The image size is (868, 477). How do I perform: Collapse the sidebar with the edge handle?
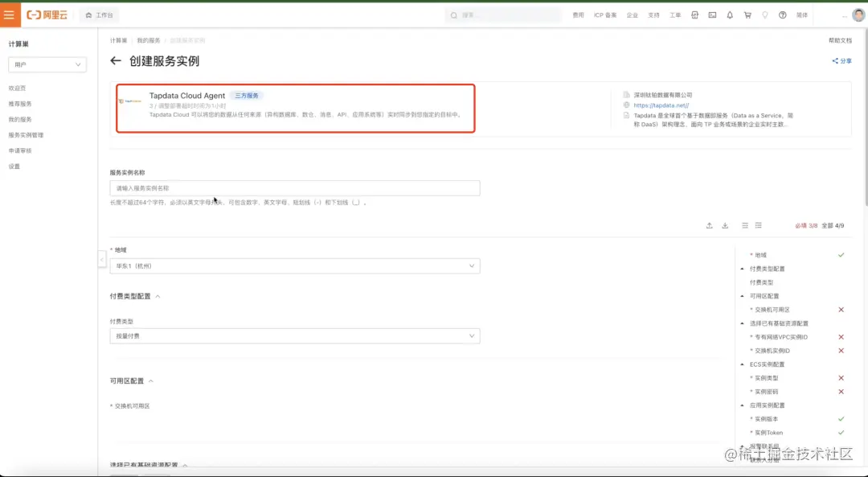click(x=102, y=259)
